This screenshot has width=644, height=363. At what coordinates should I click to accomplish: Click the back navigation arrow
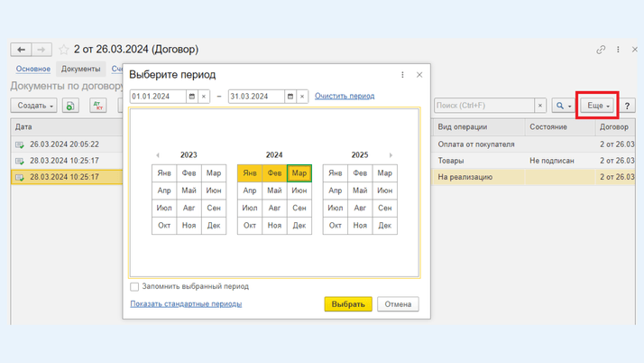pyautogui.click(x=22, y=50)
